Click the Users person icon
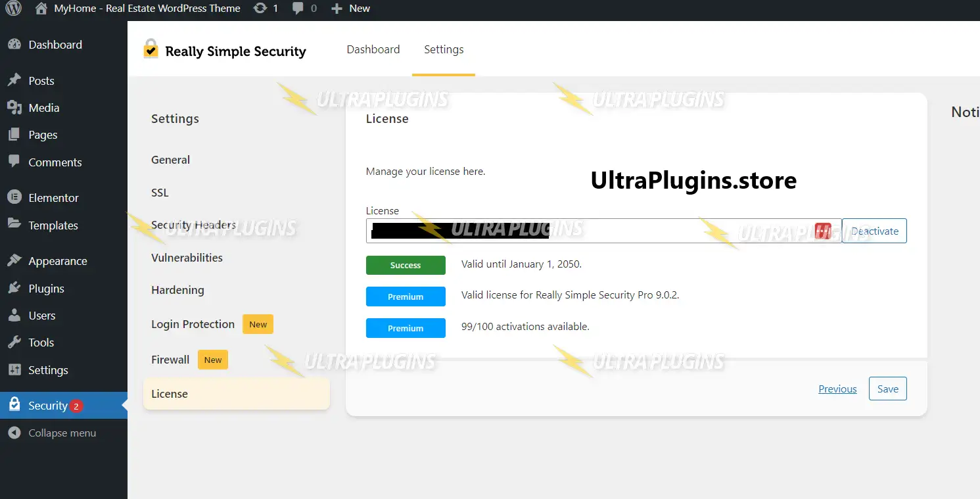Image resolution: width=980 pixels, height=499 pixels. 14,316
